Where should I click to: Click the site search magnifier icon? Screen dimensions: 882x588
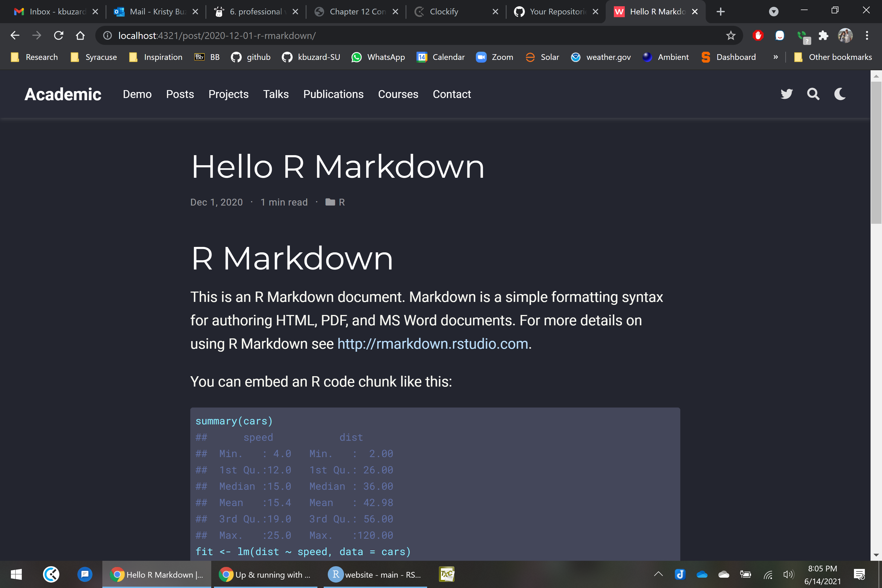[x=813, y=94]
